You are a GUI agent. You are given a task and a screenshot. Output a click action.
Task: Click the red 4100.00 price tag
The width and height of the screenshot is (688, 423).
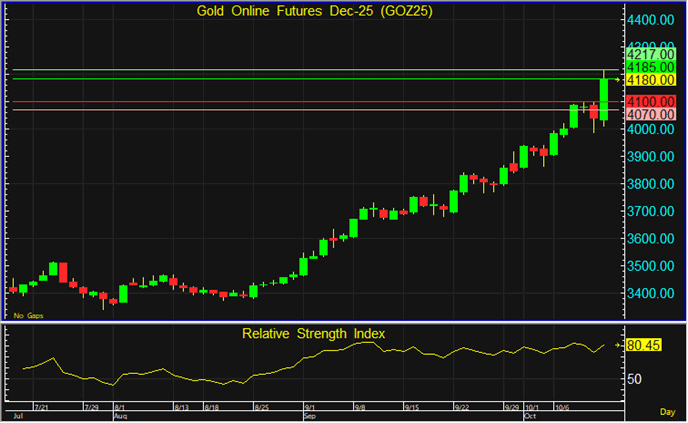[651, 102]
